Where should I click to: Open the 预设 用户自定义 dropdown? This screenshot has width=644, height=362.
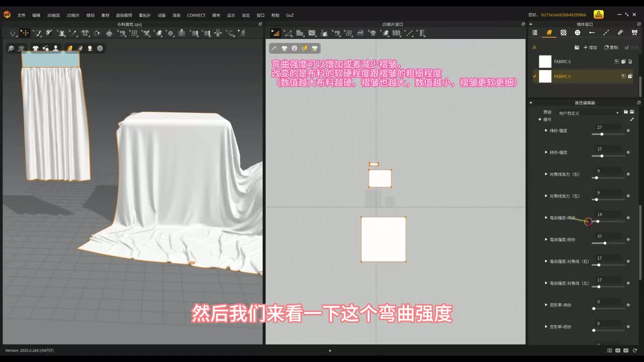589,113
